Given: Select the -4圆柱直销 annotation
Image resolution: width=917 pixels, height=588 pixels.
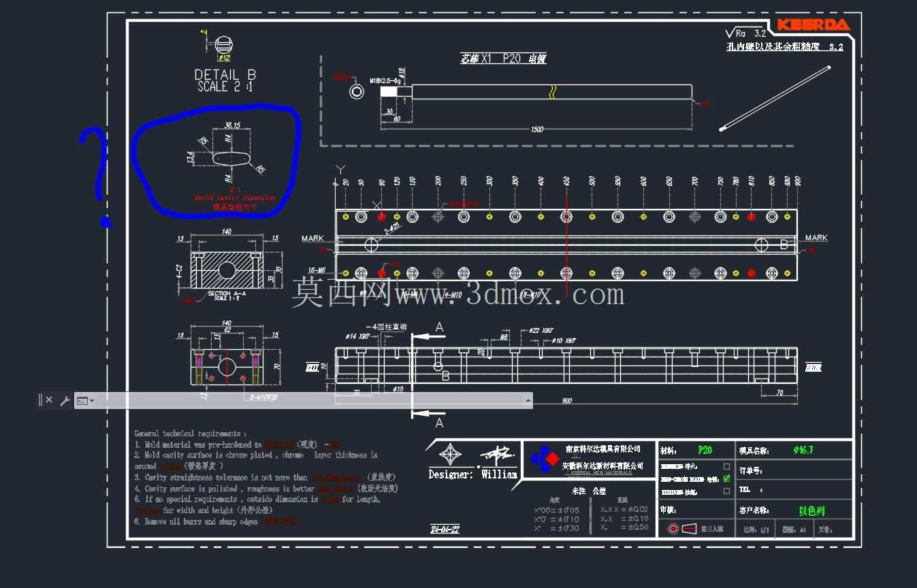Looking at the screenshot, I should coord(386,327).
